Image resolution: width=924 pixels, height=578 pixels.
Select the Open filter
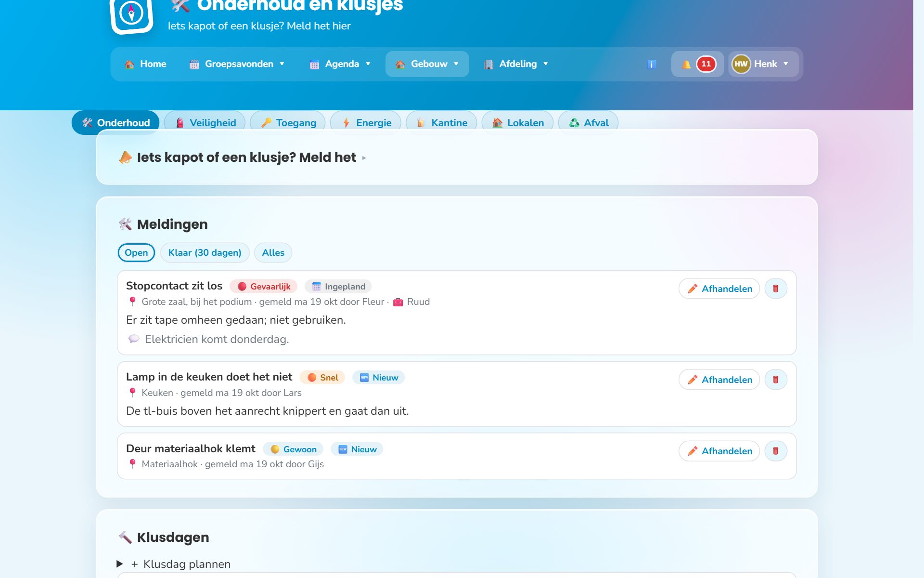136,252
